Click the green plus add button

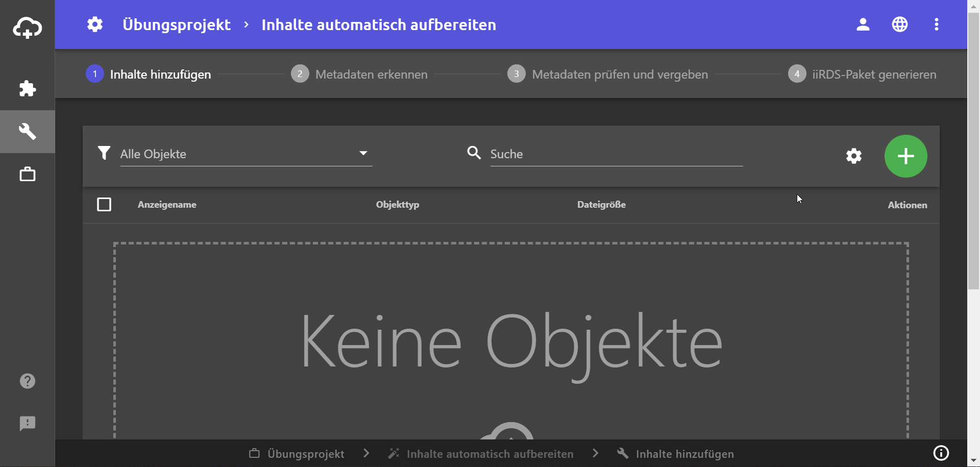(x=906, y=156)
